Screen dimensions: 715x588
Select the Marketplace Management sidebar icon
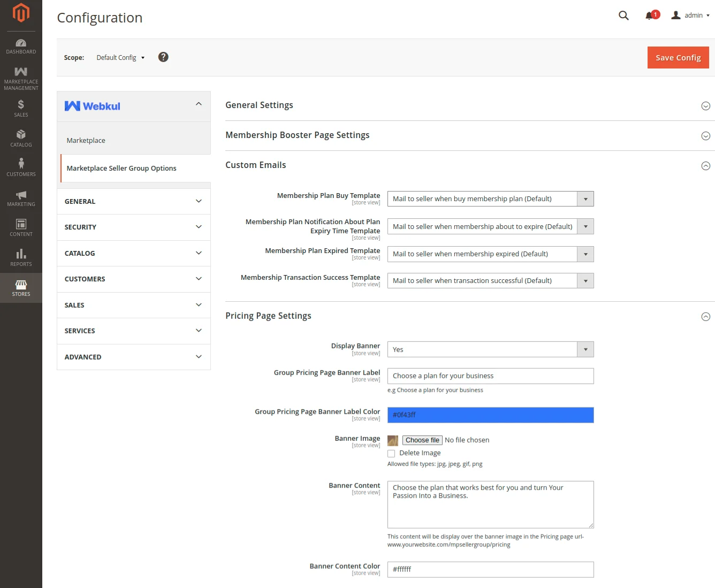21,77
